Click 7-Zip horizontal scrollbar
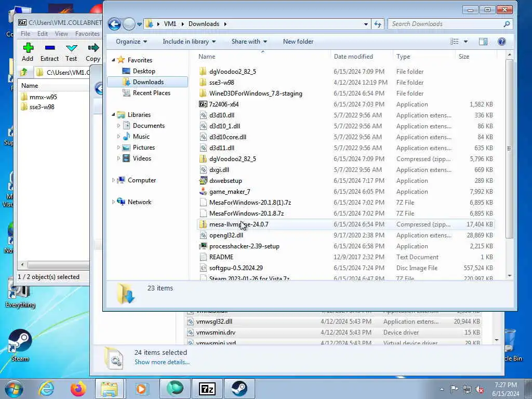This screenshot has width=532, height=399. pyautogui.click(x=58, y=264)
